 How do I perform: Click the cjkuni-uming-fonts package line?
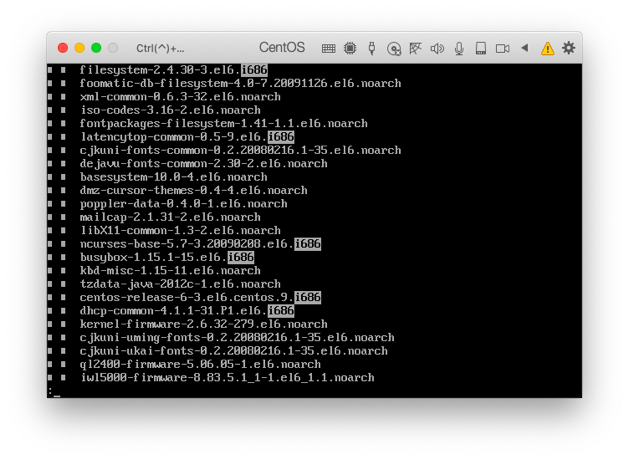point(237,337)
